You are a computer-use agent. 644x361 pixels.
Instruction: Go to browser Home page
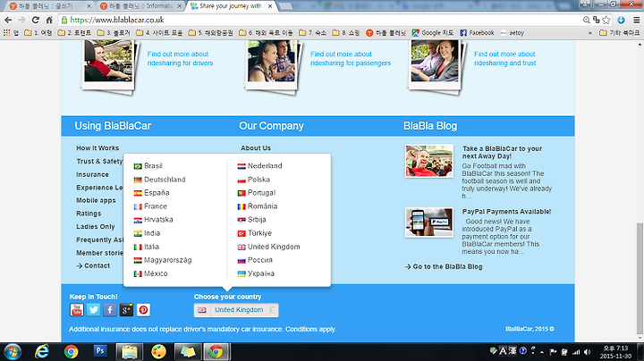49,20
